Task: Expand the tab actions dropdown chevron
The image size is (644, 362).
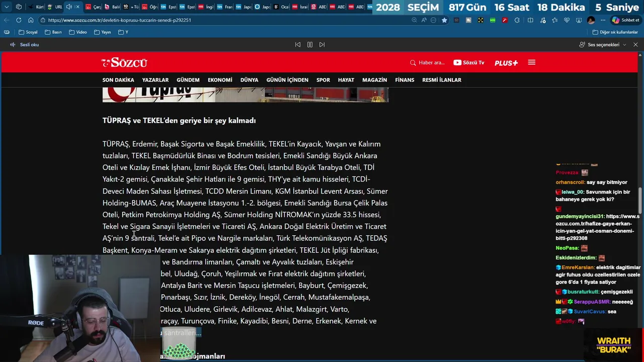Action: (7, 7)
